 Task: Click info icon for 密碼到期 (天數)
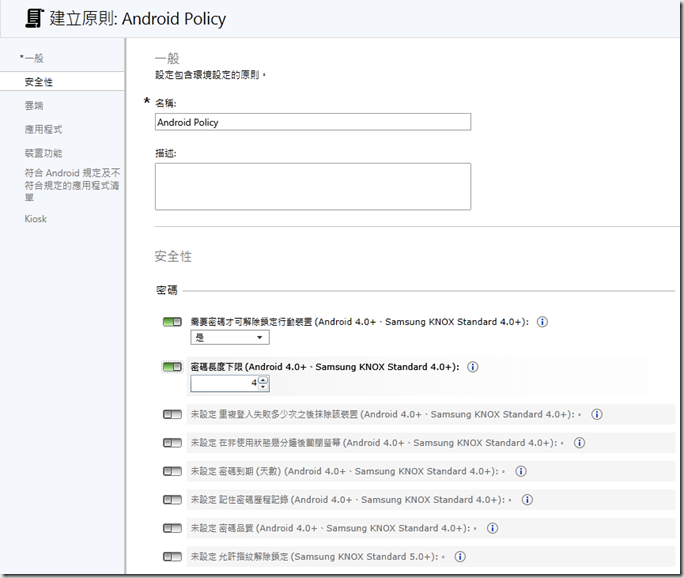[521, 471]
